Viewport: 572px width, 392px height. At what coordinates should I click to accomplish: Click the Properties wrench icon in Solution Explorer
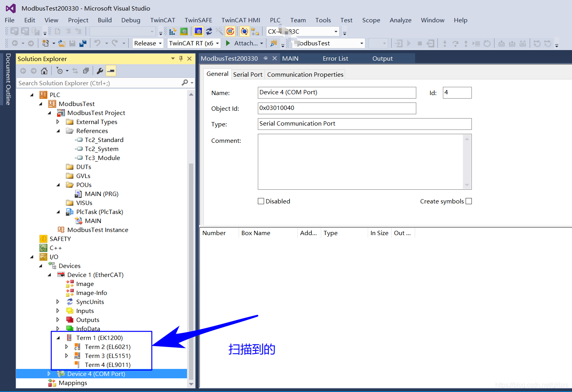pyautogui.click(x=100, y=71)
